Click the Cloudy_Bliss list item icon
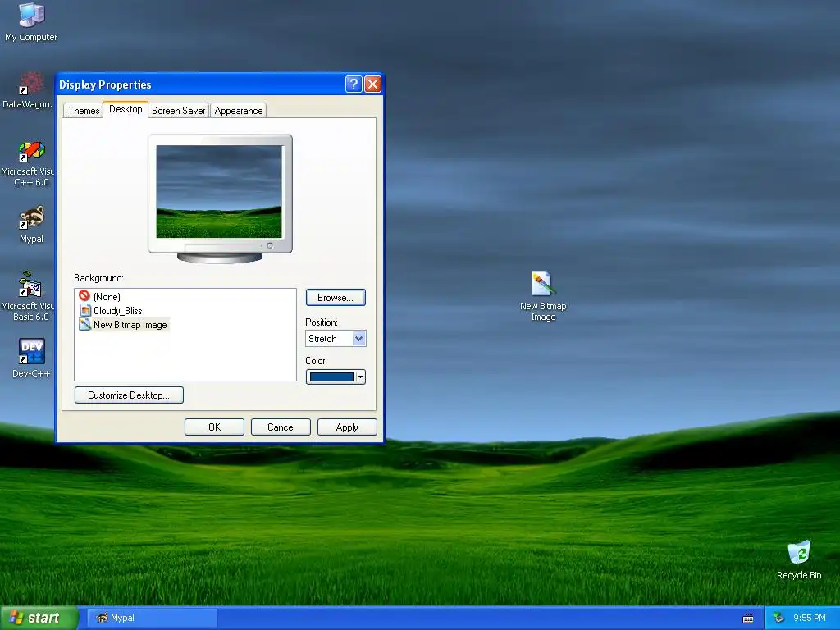The height and width of the screenshot is (630, 840). tap(85, 310)
